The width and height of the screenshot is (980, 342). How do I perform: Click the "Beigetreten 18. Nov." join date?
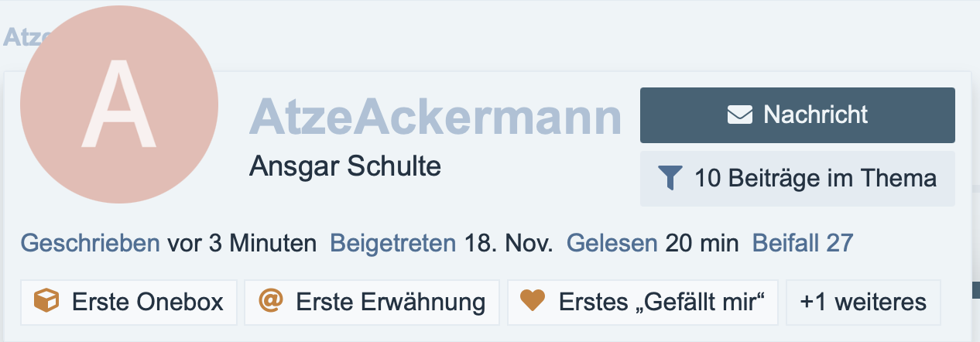click(441, 244)
